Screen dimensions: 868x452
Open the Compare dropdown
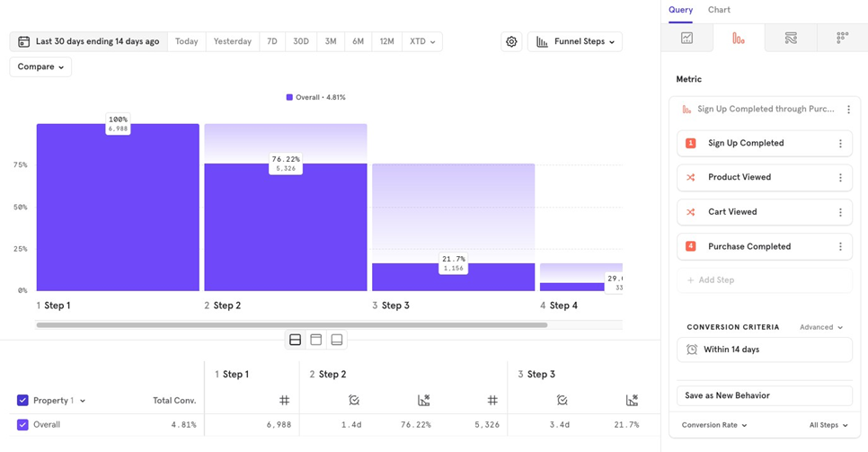40,67
